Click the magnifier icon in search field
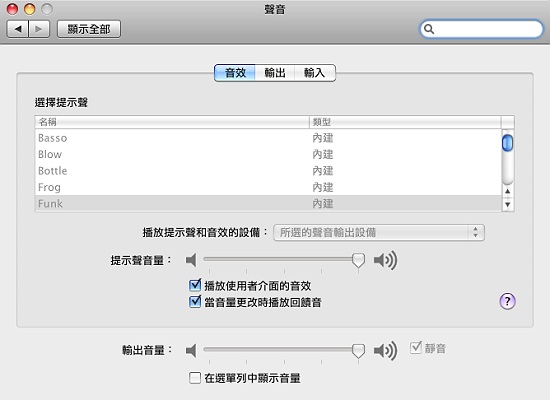The width and height of the screenshot is (550, 400). coord(429,29)
